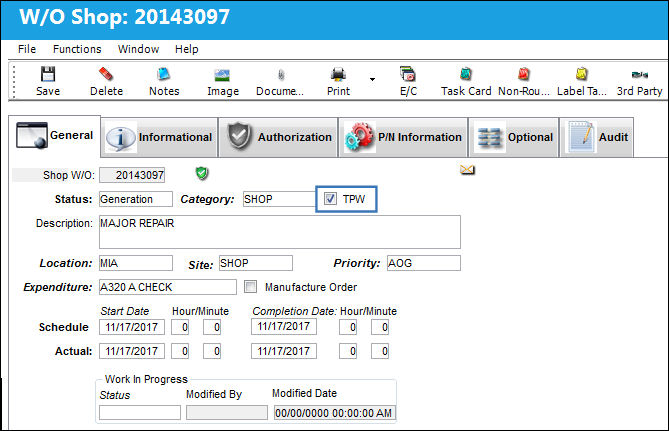Open the Task Card icon

tap(466, 74)
